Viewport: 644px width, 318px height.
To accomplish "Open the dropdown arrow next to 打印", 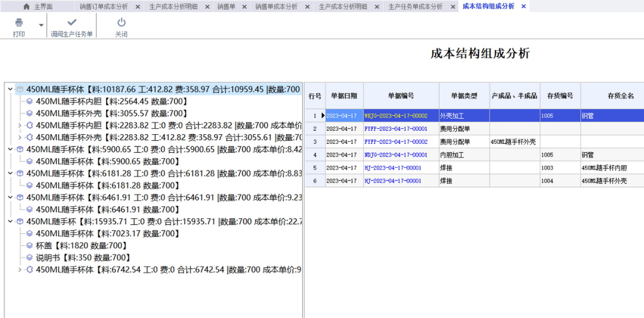I will tap(41, 25).
